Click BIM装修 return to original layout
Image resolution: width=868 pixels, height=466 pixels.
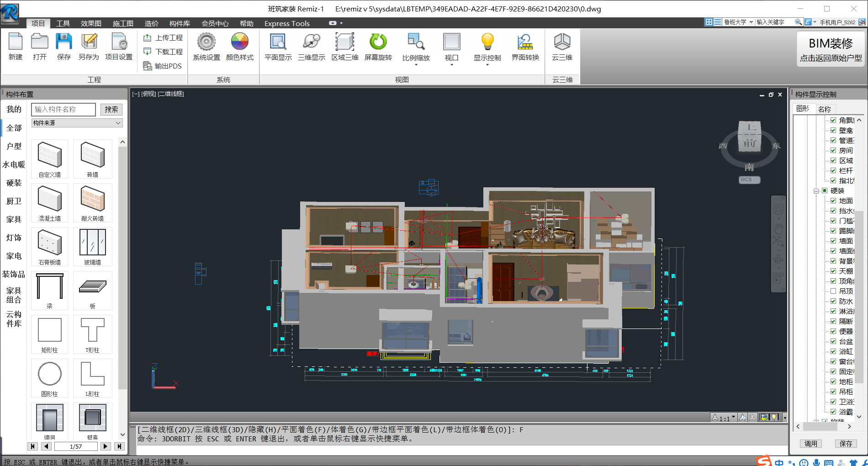click(831, 49)
